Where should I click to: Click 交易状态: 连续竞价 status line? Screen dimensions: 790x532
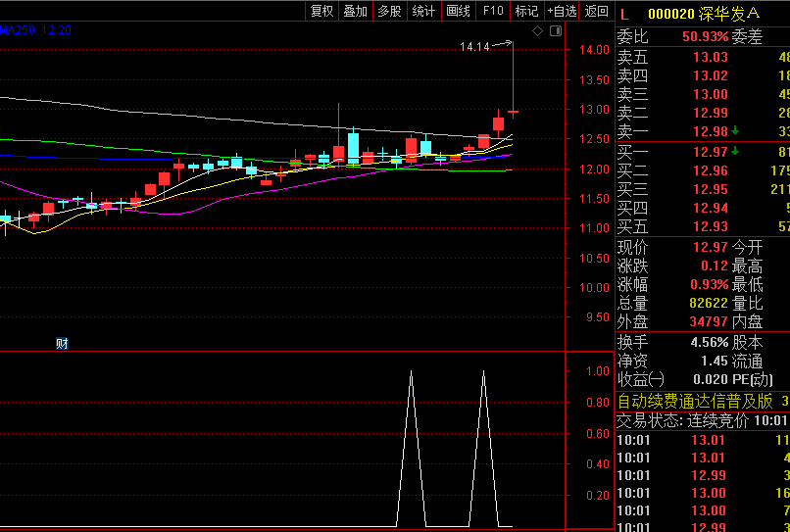(x=703, y=420)
